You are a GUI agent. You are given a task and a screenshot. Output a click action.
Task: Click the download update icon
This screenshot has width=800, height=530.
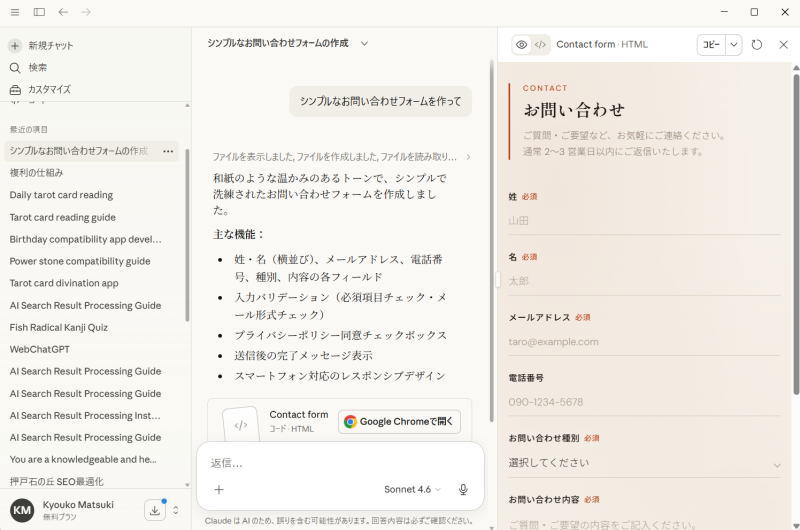(155, 510)
